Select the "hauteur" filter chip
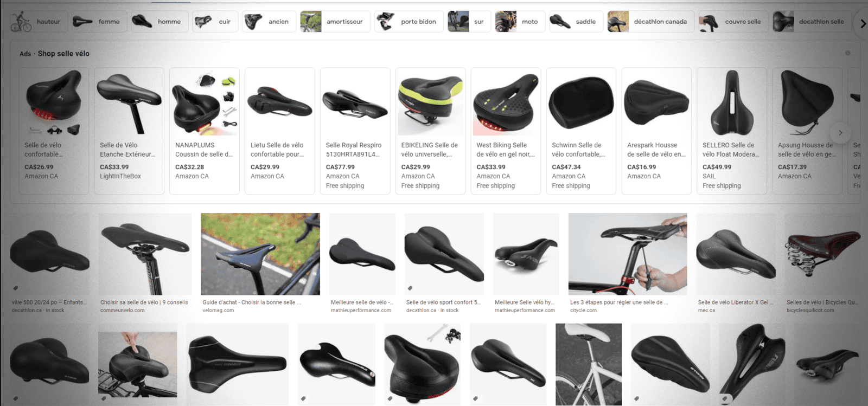The width and height of the screenshot is (868, 406). tap(37, 22)
